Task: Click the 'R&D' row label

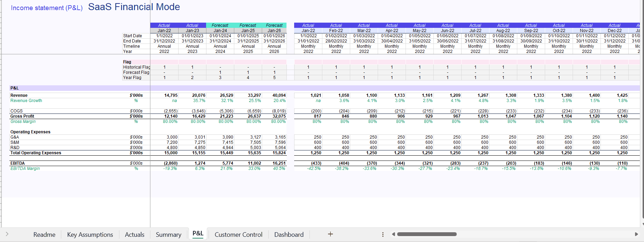Action: coord(15,148)
